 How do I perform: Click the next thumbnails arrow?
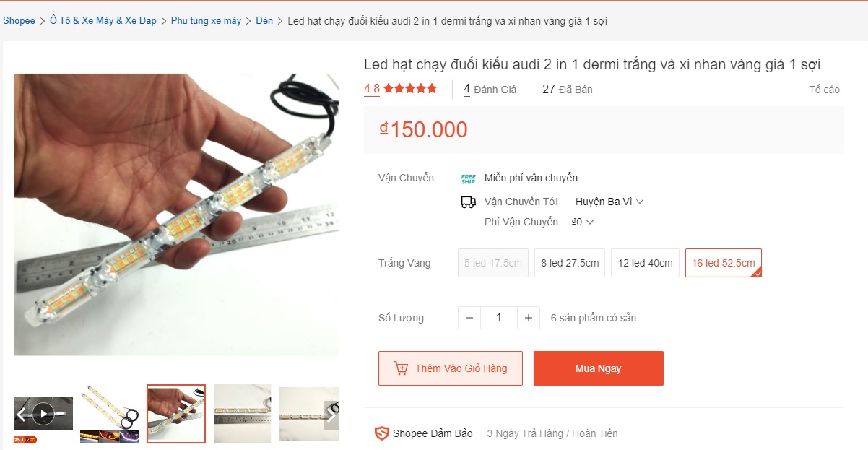click(331, 415)
